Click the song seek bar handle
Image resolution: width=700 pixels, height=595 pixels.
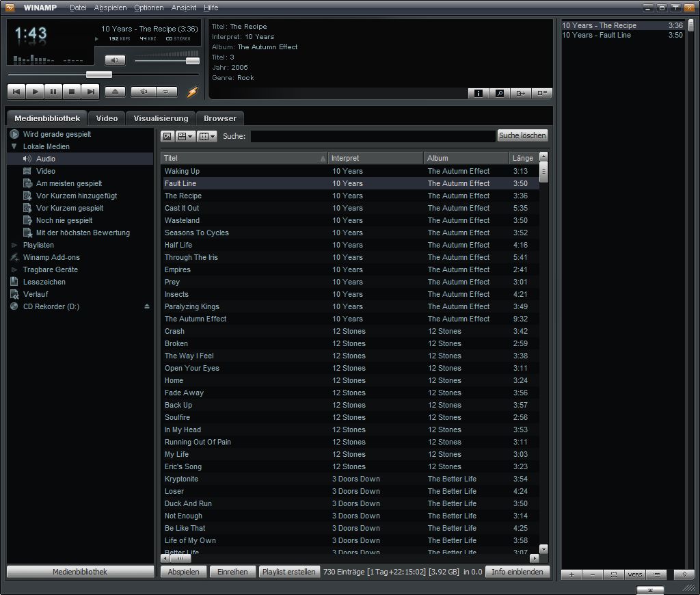click(x=98, y=75)
